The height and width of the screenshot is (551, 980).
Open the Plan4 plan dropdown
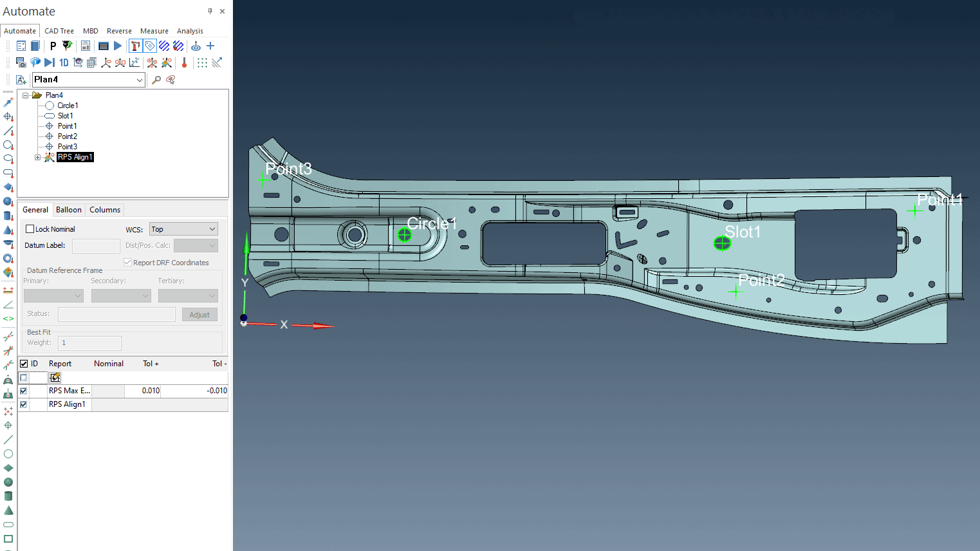tap(140, 80)
